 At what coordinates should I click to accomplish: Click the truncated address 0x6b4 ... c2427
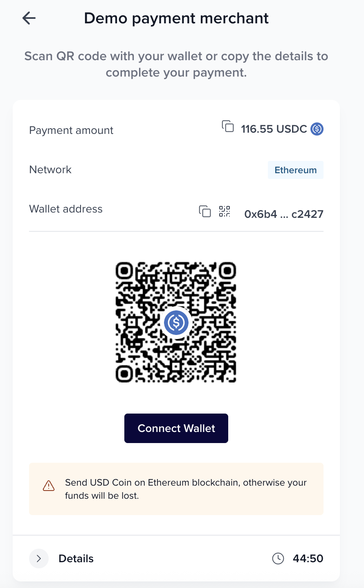(283, 214)
